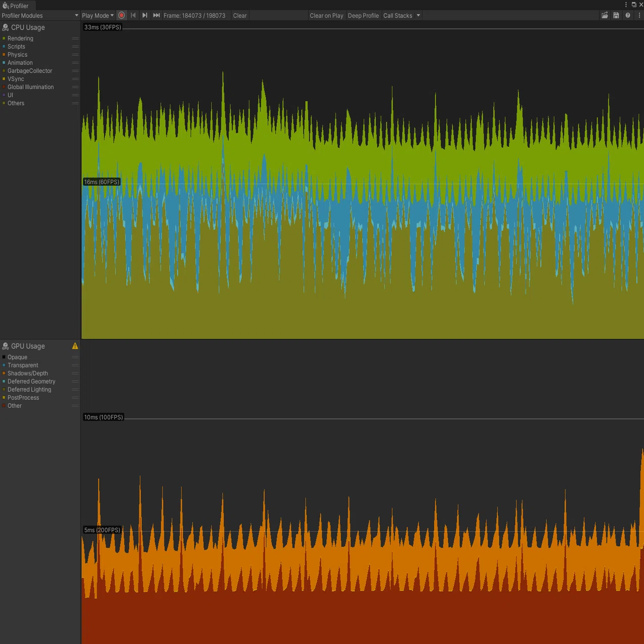Screen dimensions: 644x644
Task: Click the GPU Usage warning icon
Action: pyautogui.click(x=75, y=346)
